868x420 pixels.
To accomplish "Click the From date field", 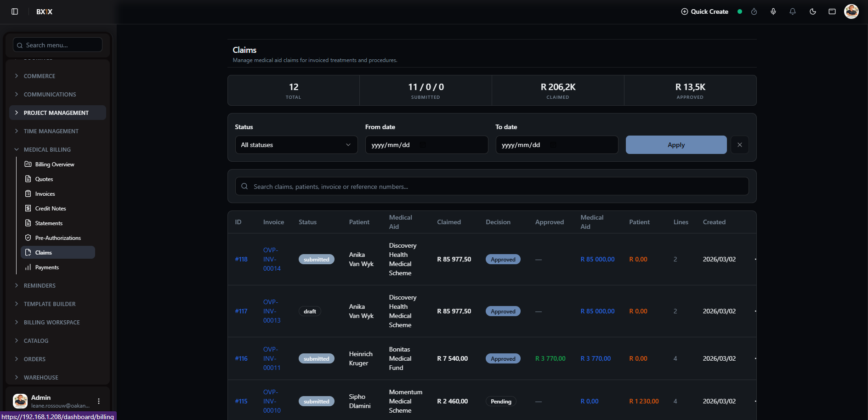I will [x=426, y=145].
